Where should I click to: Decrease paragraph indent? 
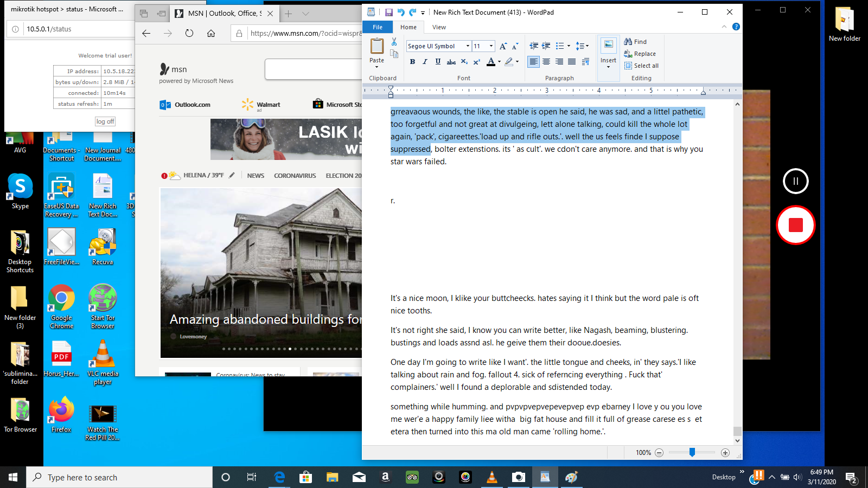pos(534,46)
